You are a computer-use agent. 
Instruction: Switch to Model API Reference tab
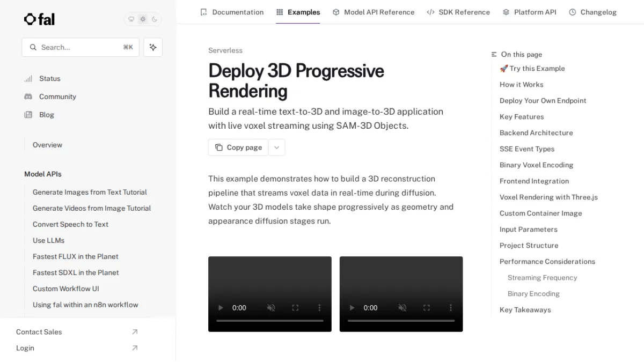[374, 12]
